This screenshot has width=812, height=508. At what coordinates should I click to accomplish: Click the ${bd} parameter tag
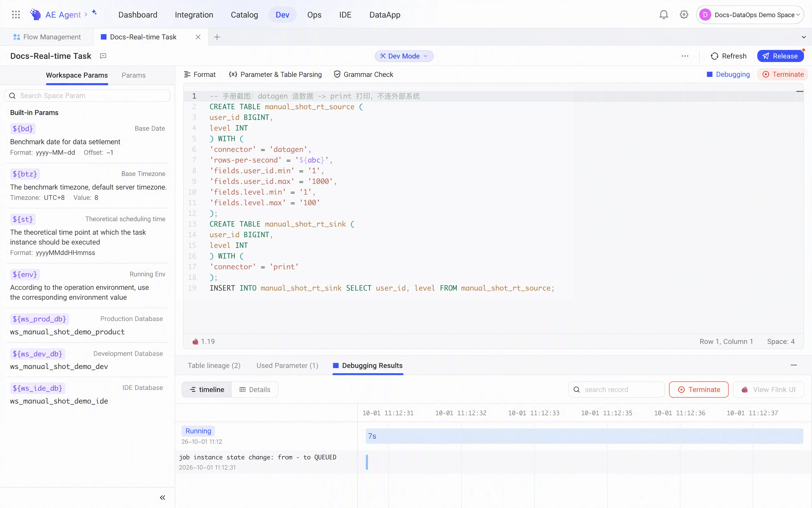tap(23, 128)
